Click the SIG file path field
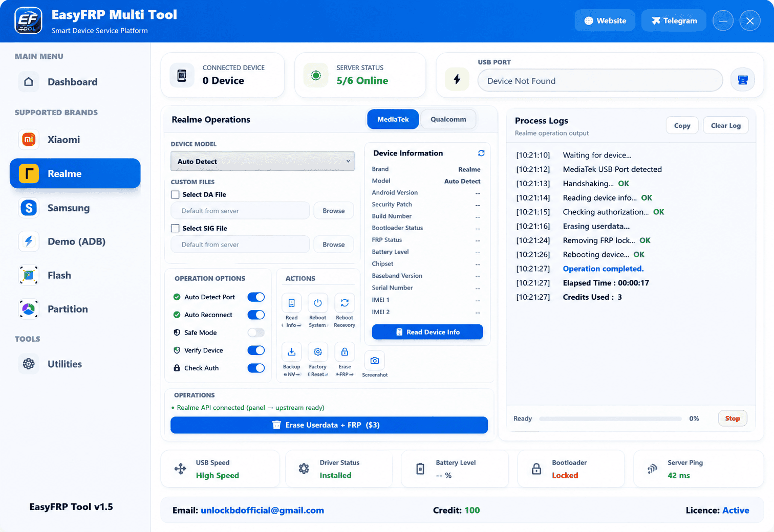Screen dimensions: 774x532 (240, 245)
